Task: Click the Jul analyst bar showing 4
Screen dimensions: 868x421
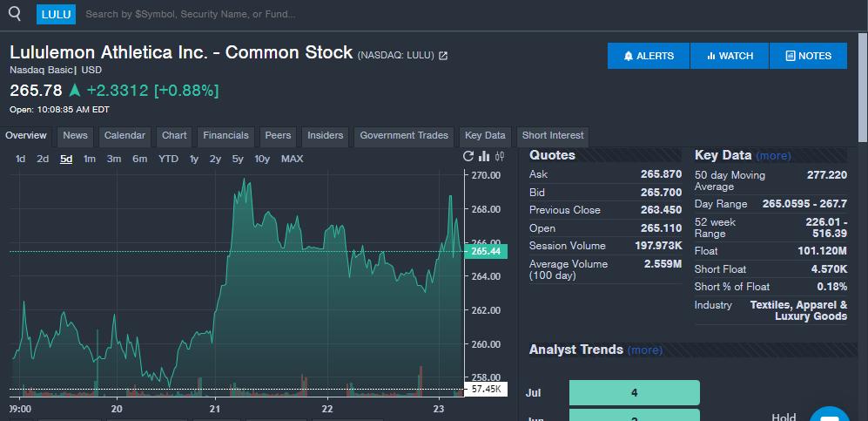Action: pyautogui.click(x=635, y=393)
